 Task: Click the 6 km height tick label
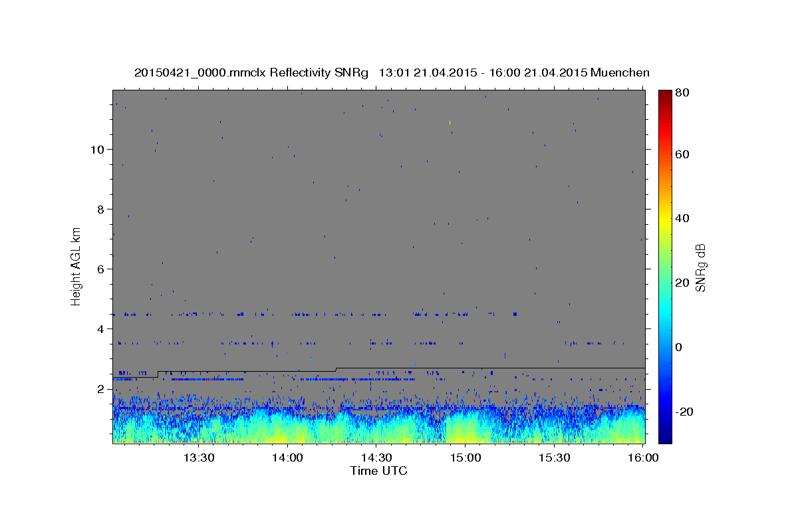[x=100, y=269]
